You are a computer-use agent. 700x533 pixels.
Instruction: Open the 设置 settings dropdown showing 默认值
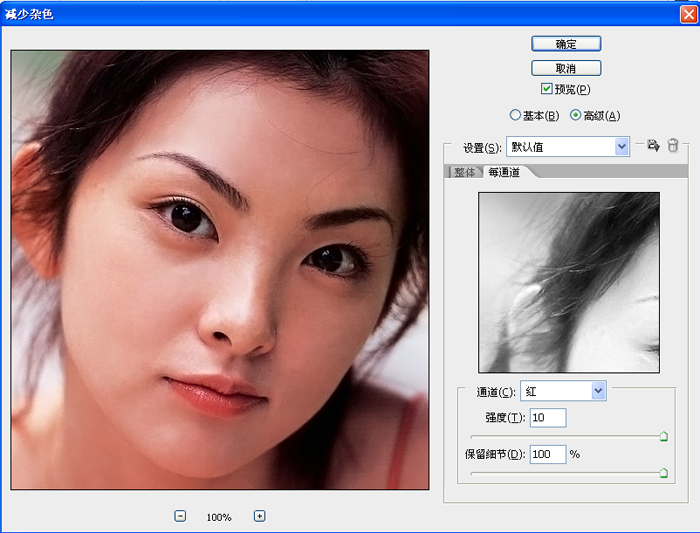coord(567,146)
